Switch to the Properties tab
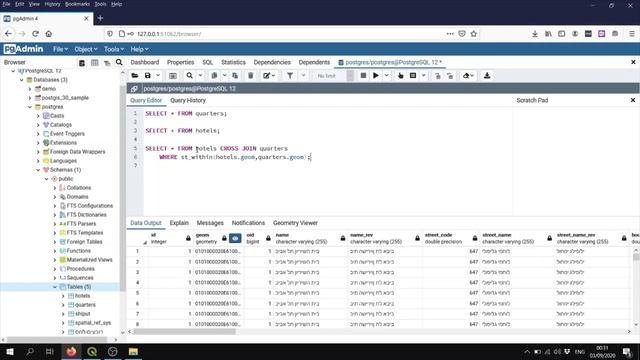The width and height of the screenshot is (640, 360). (180, 62)
